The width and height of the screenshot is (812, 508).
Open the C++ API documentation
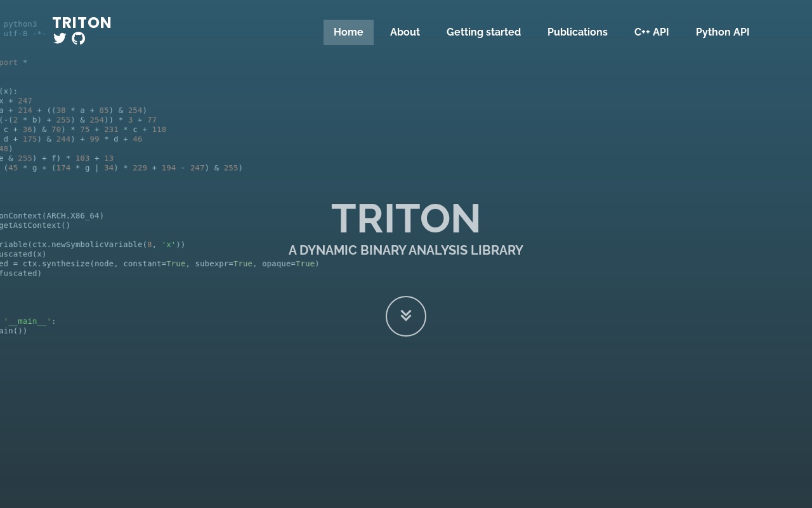(652, 32)
